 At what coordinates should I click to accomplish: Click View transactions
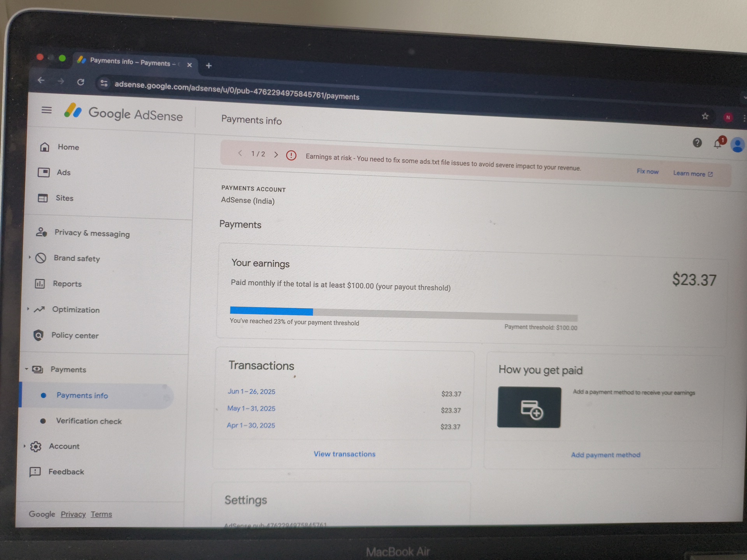(345, 454)
